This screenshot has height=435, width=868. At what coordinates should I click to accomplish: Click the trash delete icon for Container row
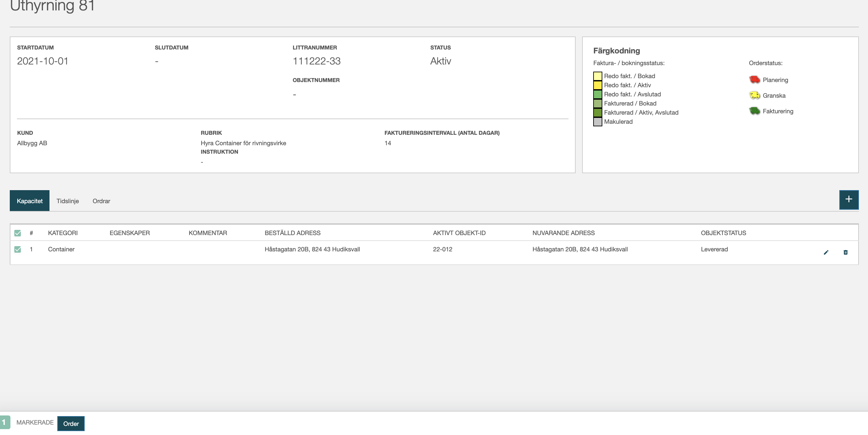point(846,252)
